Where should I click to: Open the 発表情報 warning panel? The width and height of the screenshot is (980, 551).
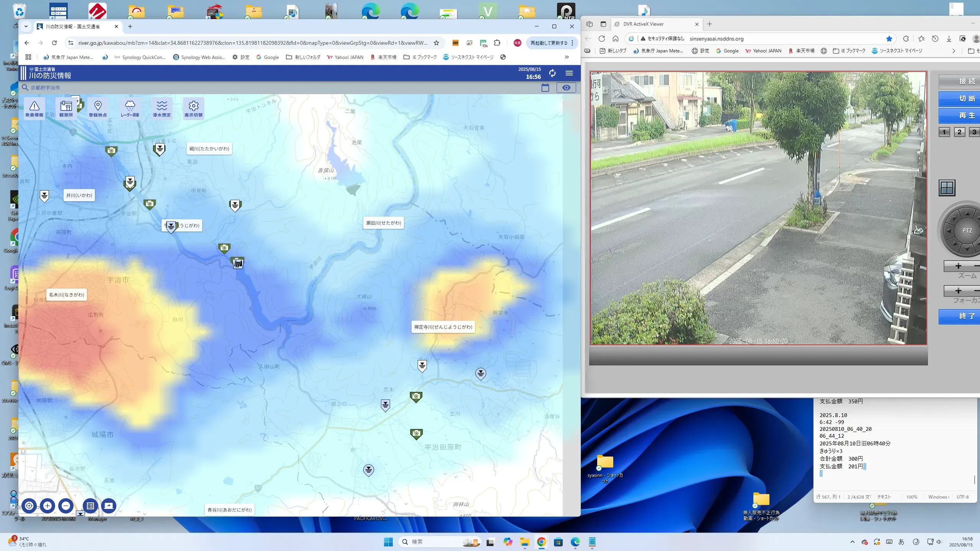click(x=34, y=108)
